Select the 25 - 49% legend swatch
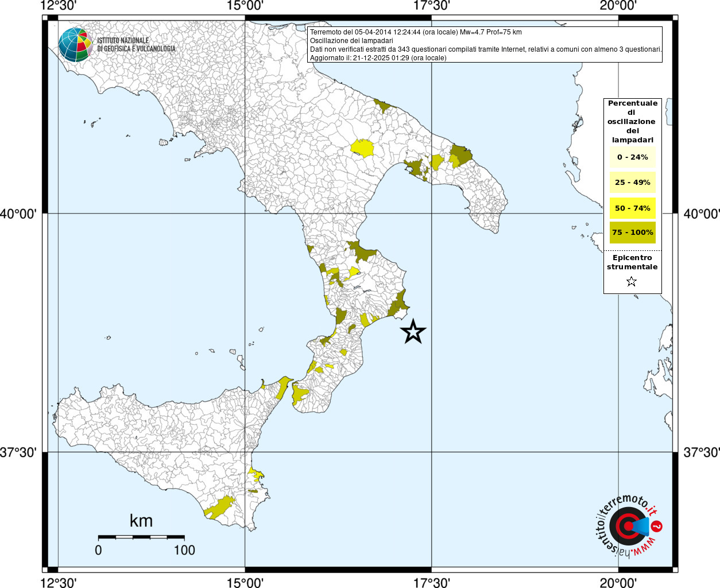Image resolution: width=720 pixels, height=588 pixels. click(x=632, y=183)
